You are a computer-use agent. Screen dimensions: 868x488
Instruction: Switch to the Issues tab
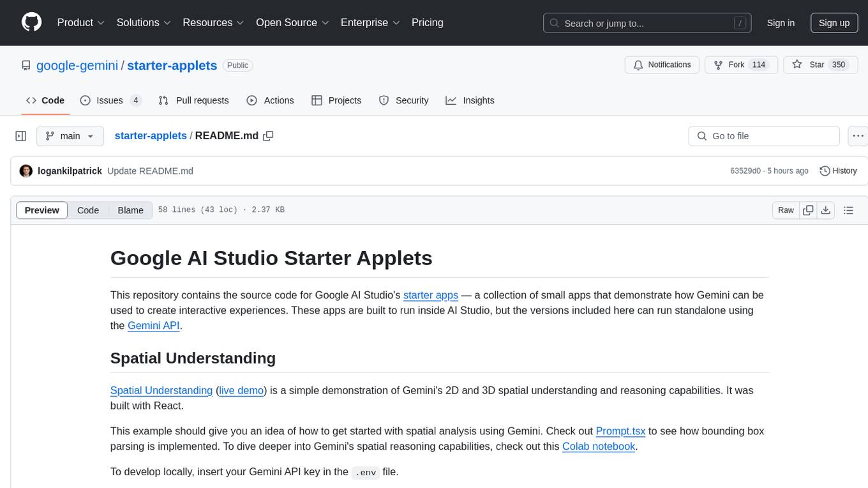point(110,100)
